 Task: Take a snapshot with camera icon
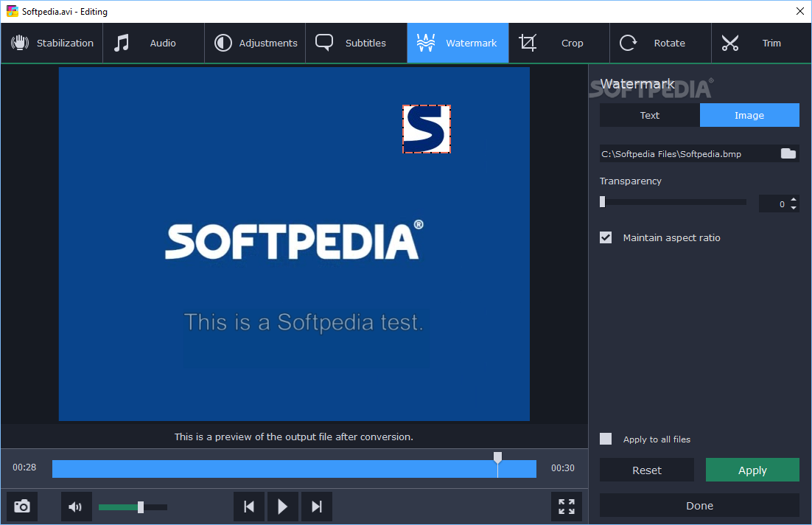tap(22, 507)
